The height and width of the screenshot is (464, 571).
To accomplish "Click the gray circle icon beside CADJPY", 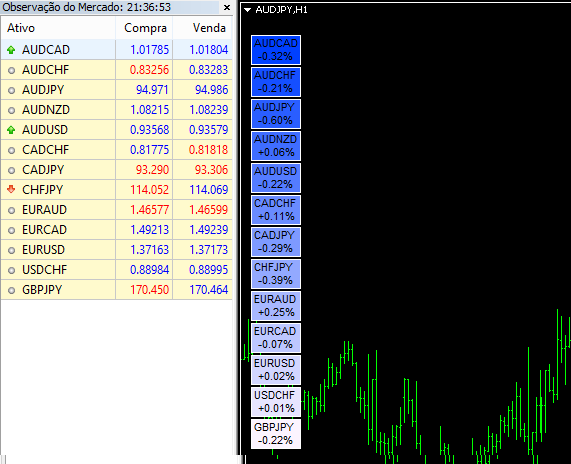I will 11,170.
